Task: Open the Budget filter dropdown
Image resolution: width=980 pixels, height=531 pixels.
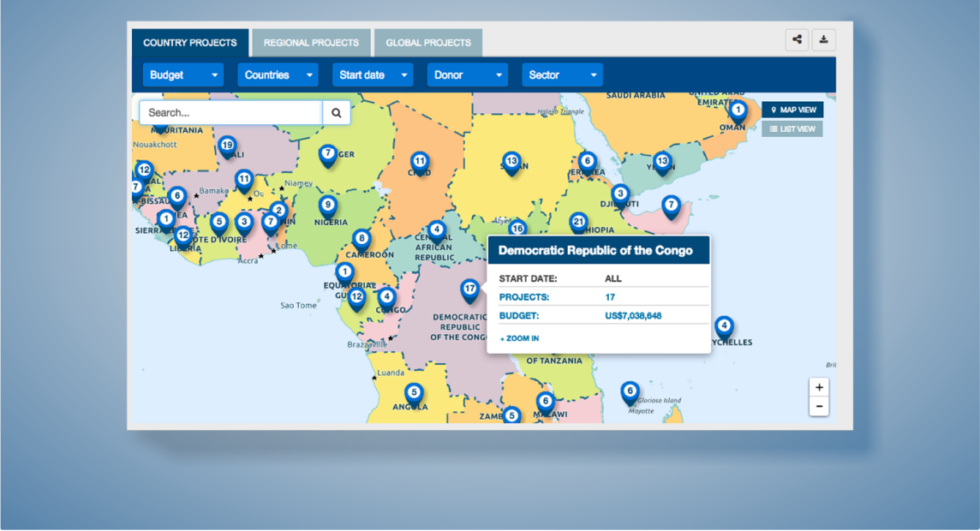Action: coord(183,75)
